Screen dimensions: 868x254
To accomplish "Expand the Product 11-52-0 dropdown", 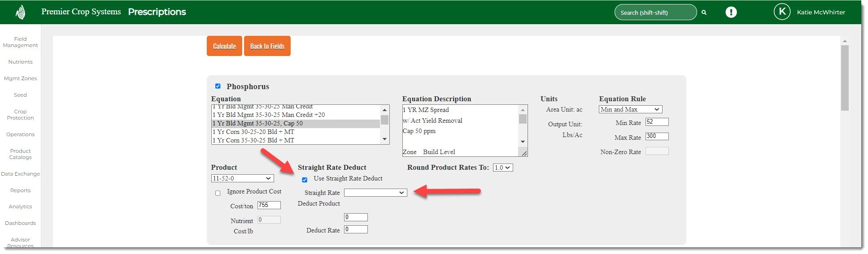I will pyautogui.click(x=242, y=178).
